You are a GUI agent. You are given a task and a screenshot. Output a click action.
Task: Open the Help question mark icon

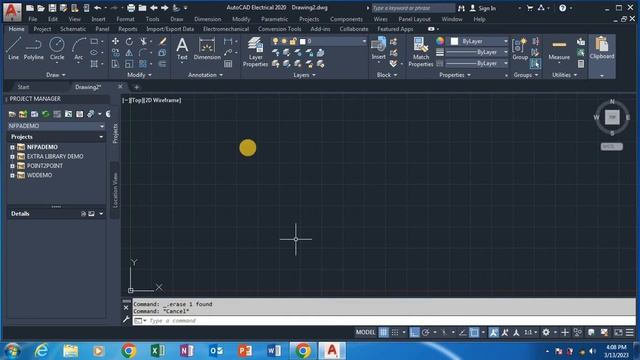click(562, 8)
